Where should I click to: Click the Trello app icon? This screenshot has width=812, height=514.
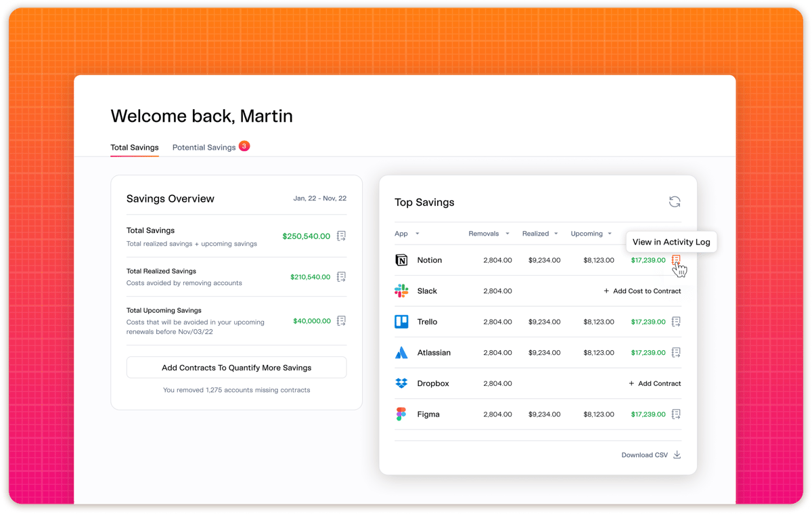pos(402,322)
